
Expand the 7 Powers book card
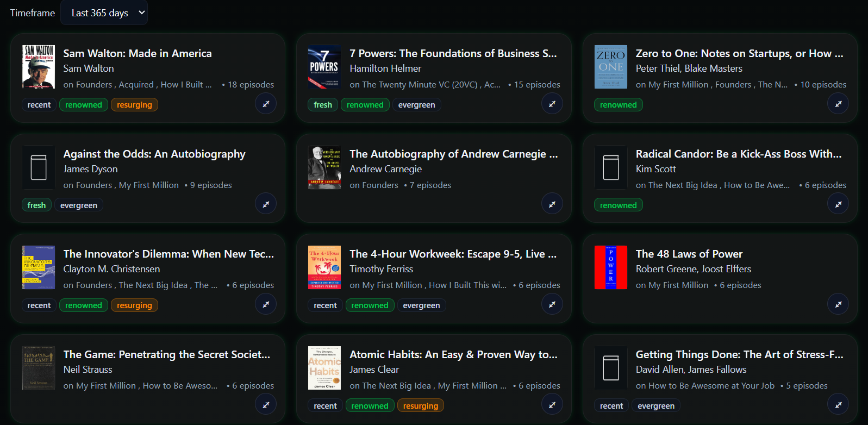pos(552,104)
